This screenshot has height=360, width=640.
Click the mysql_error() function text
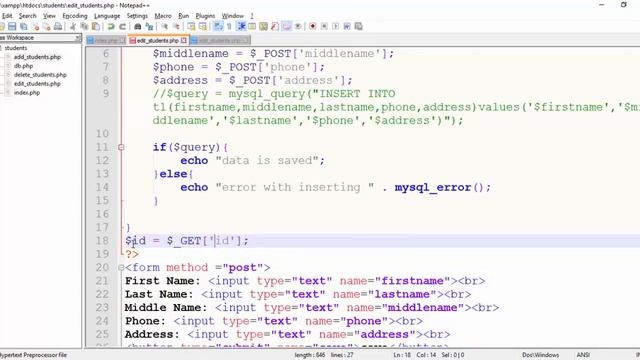coord(439,187)
